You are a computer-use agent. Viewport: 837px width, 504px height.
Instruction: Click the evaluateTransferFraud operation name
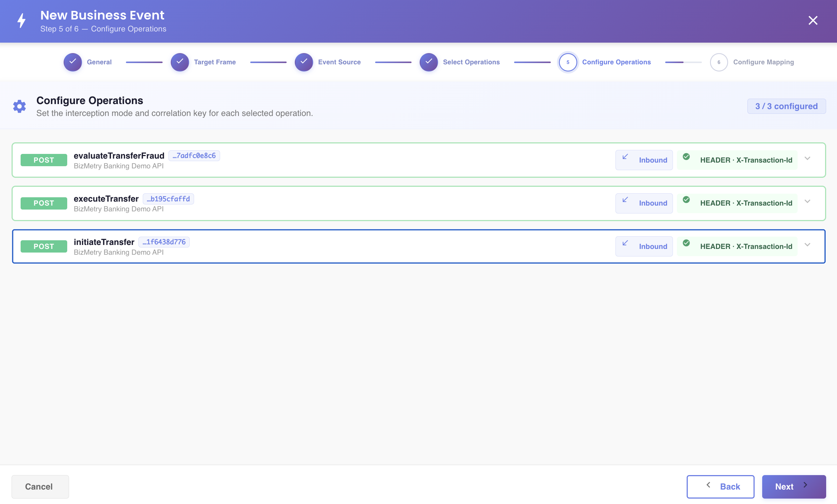119,156
